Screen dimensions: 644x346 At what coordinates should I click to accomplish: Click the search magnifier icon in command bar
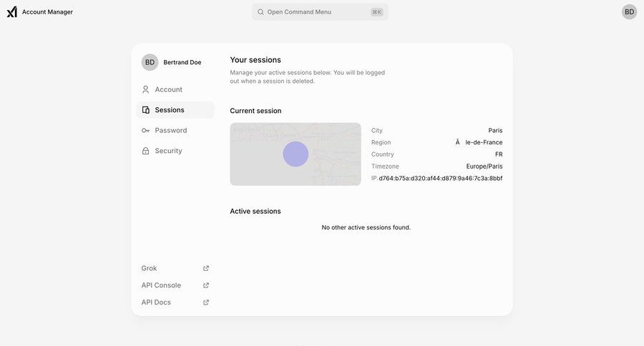260,12
